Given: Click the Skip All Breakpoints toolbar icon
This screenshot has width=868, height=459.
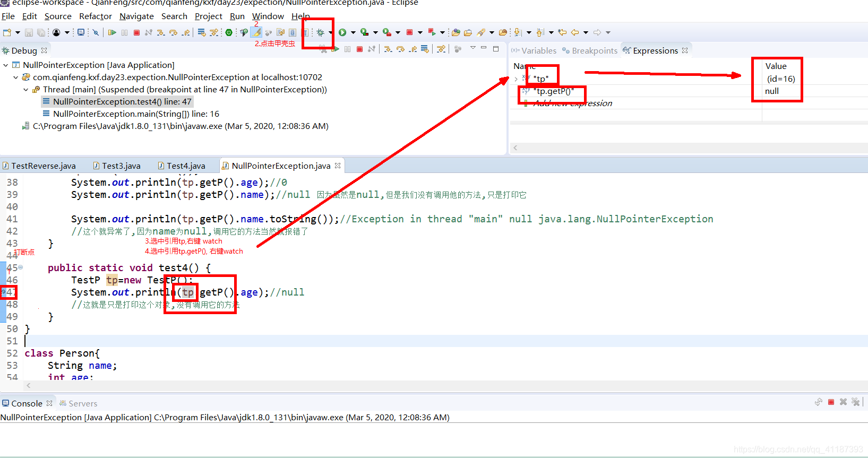Looking at the screenshot, I should [x=96, y=32].
